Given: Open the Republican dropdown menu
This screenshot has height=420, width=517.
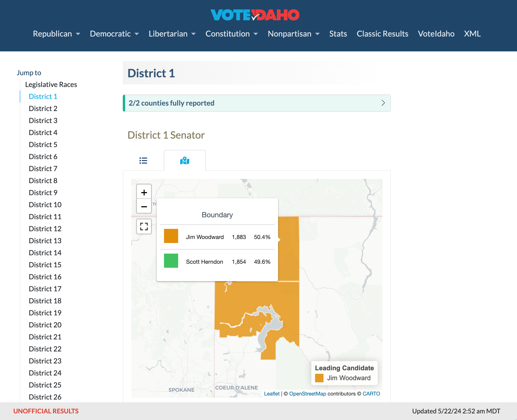Looking at the screenshot, I should (56, 34).
